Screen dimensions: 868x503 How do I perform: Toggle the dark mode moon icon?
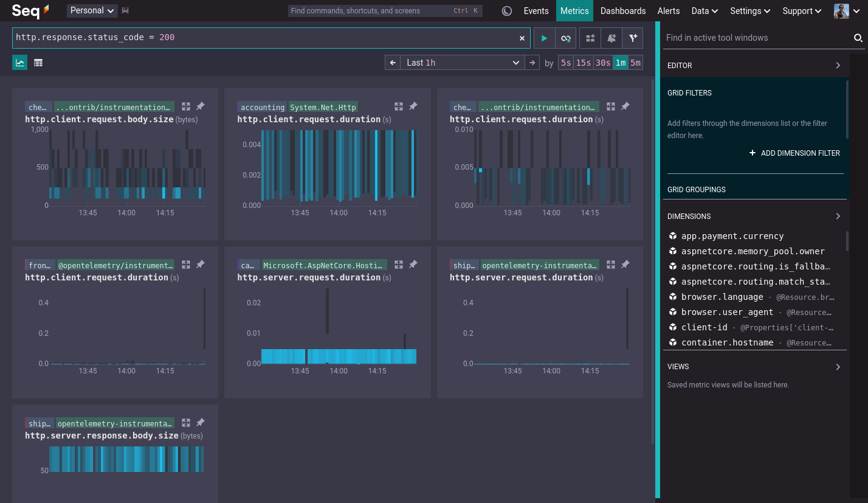coord(507,11)
